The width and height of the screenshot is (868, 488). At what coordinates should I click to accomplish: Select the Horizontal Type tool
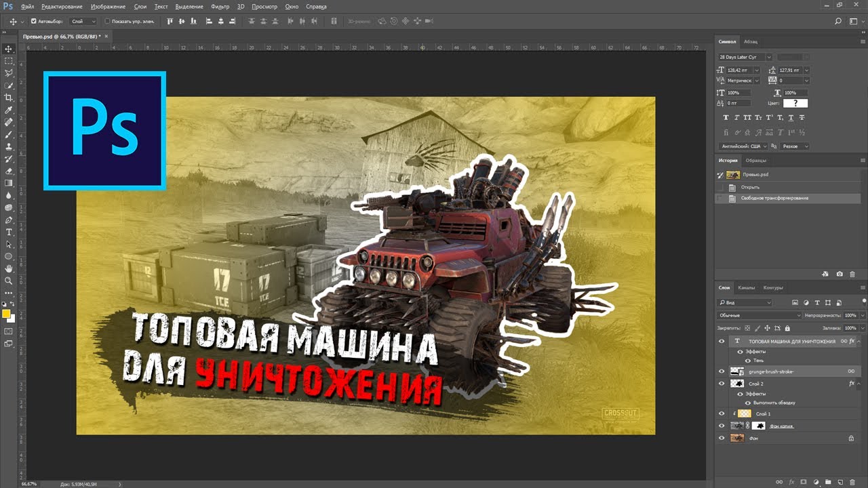(9, 232)
